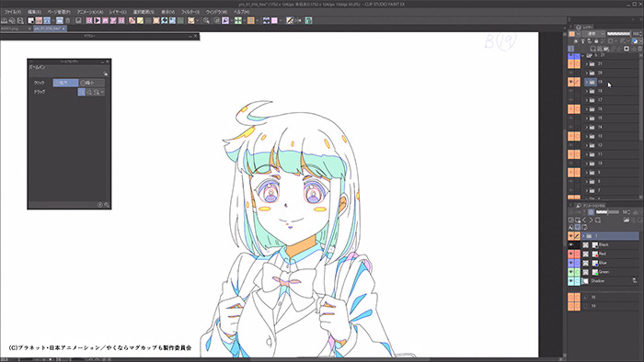Image resolution: width=644 pixels, height=362 pixels.
Task: Collapse the top animation folder in layer panel
Action: point(582,55)
